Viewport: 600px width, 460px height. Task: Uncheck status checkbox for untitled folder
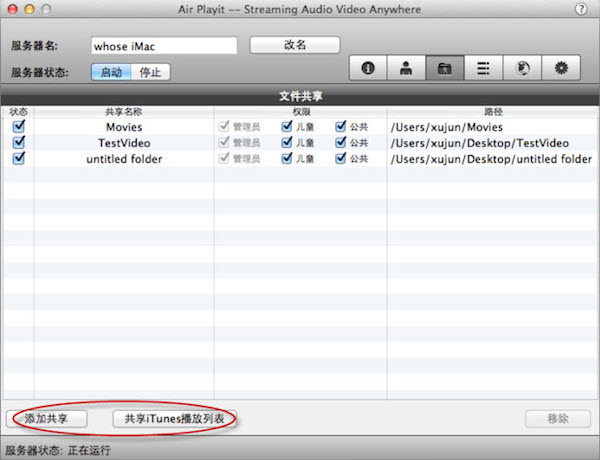point(18,158)
